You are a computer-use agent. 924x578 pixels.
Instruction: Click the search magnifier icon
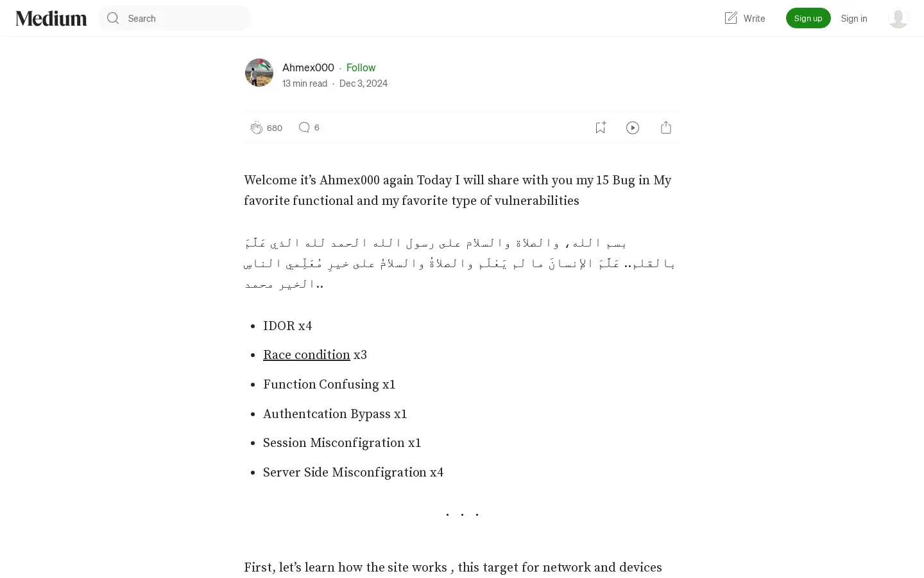113,18
